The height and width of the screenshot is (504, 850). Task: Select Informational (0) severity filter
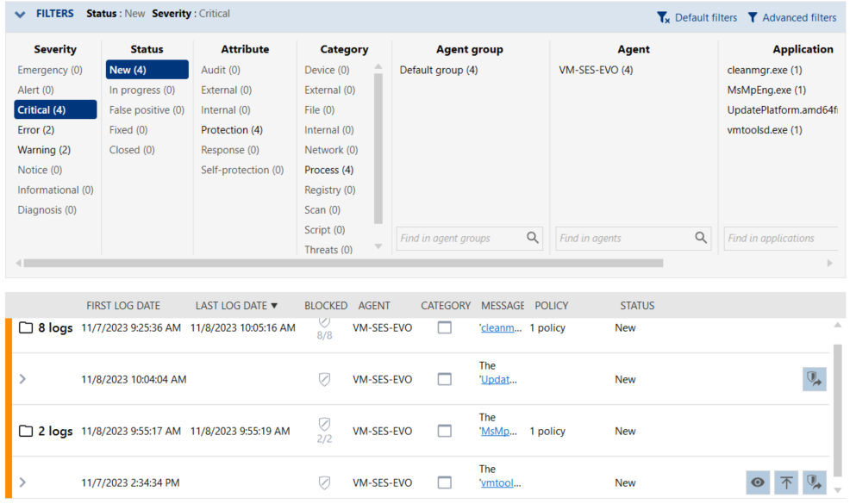point(55,190)
